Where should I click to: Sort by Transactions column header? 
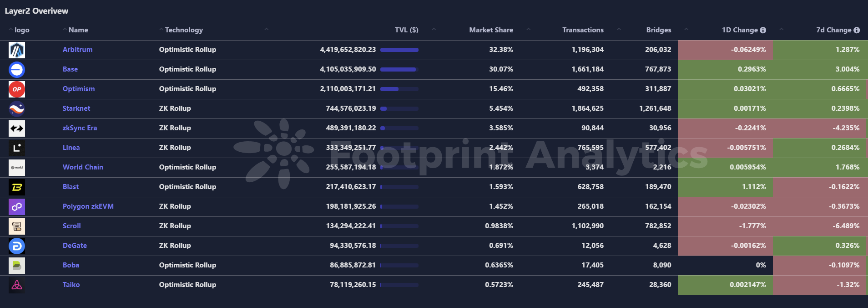pos(583,30)
